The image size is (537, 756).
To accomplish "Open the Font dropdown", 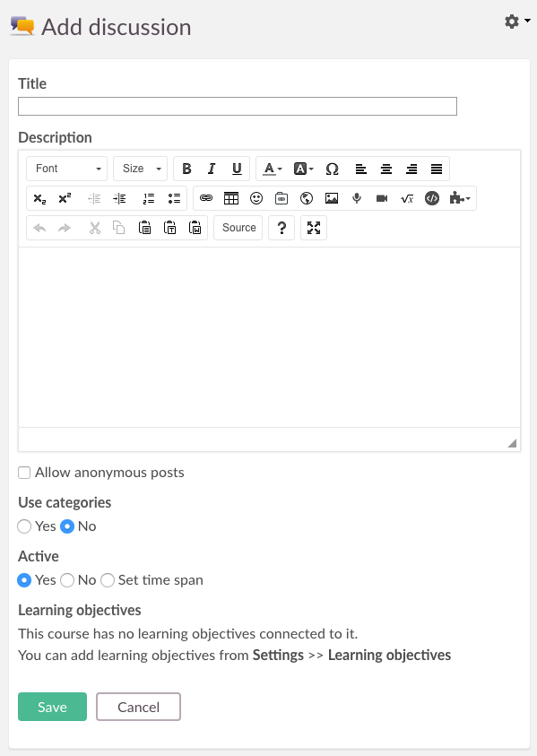I will pyautogui.click(x=67, y=169).
